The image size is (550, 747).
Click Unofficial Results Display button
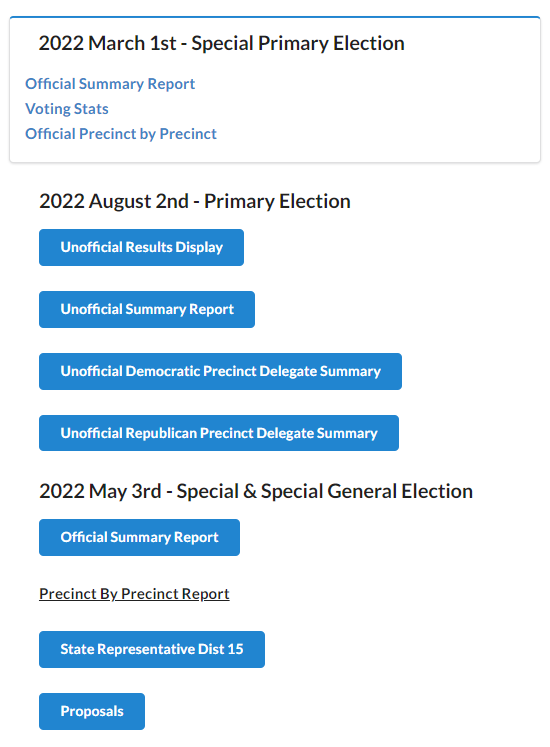coord(141,247)
